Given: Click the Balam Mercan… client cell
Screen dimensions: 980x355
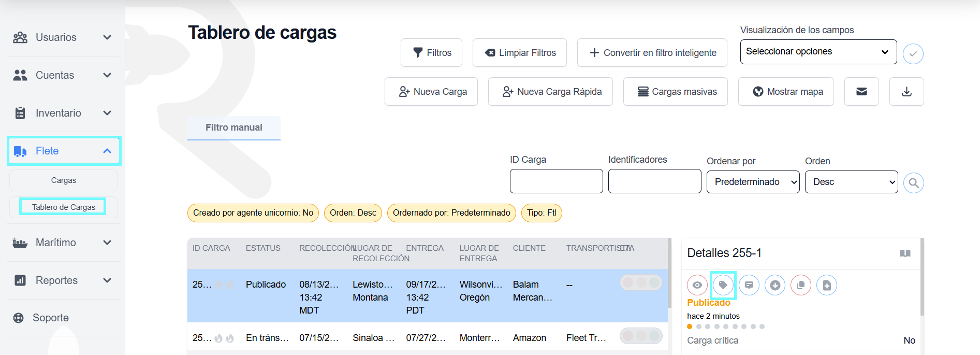Looking at the screenshot, I should 533,291.
